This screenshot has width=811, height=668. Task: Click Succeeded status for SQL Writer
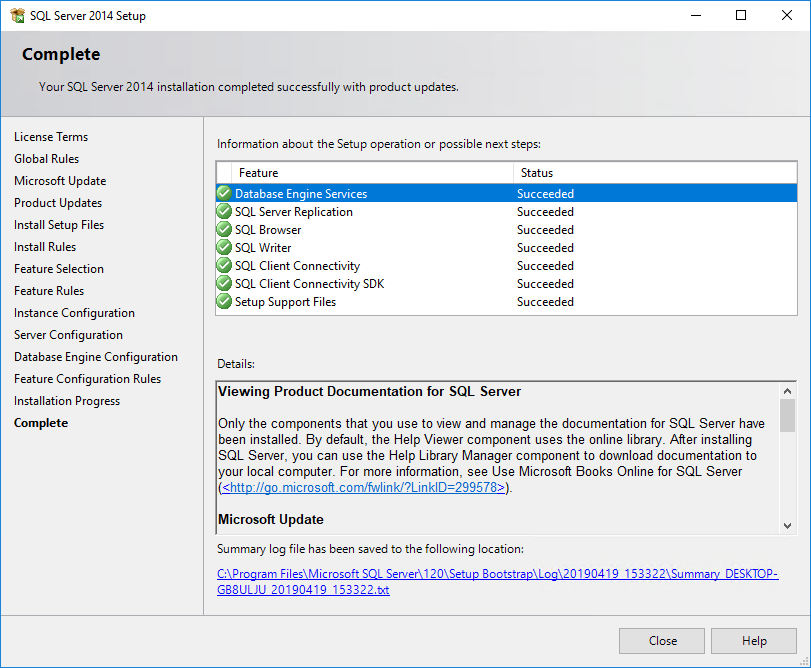[x=545, y=248]
